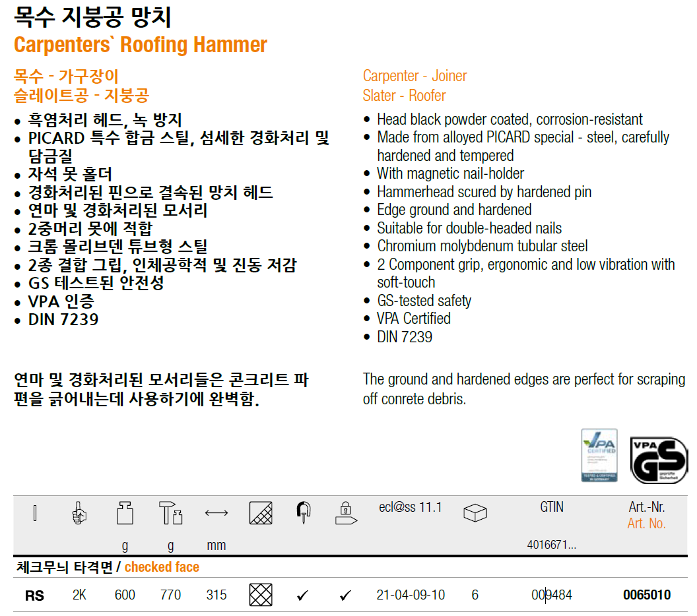This screenshot has width=697, height=616.
Task: Click the ecl@ss 11.1 column header
Action: (411, 507)
